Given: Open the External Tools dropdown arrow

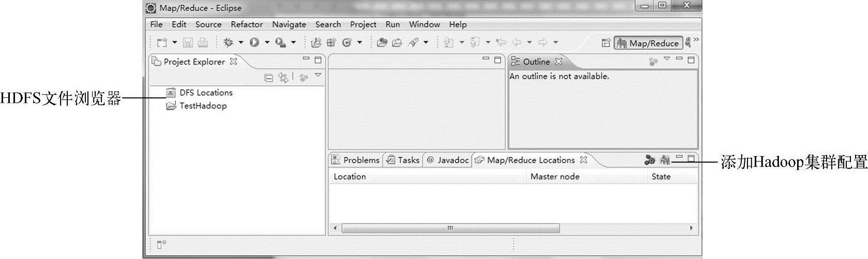Looking at the screenshot, I should tap(293, 42).
